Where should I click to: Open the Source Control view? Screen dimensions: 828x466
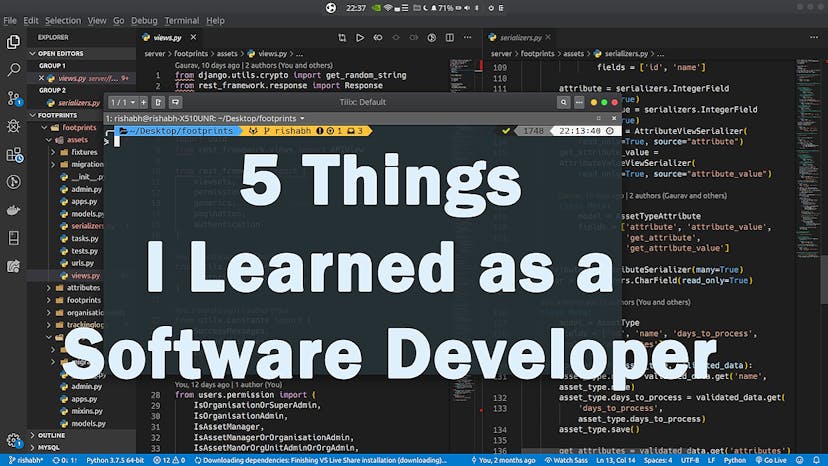tap(13, 98)
